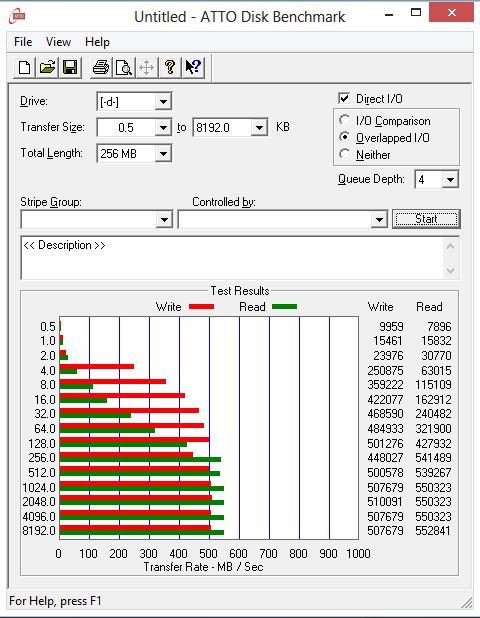Image resolution: width=480 pixels, height=618 pixels.
Task: Save benchmark results using floppy icon
Action: pyautogui.click(x=70, y=67)
